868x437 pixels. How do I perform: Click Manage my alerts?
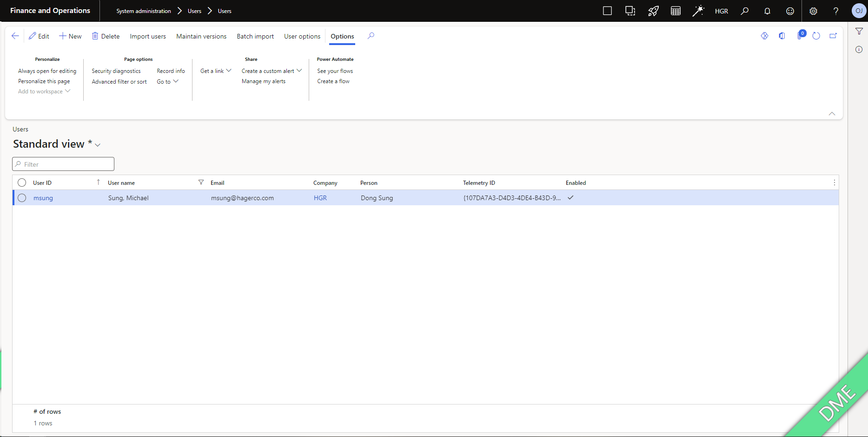point(264,81)
